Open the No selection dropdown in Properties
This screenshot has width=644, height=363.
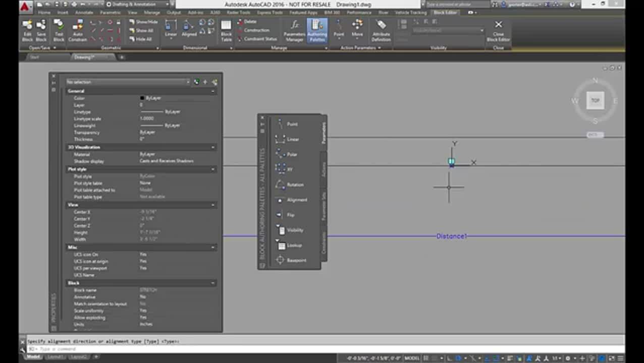point(128,82)
